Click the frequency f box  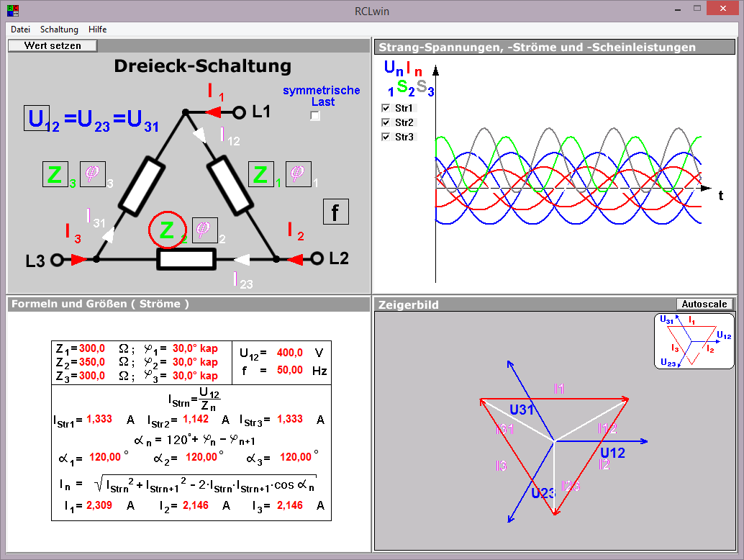point(335,212)
